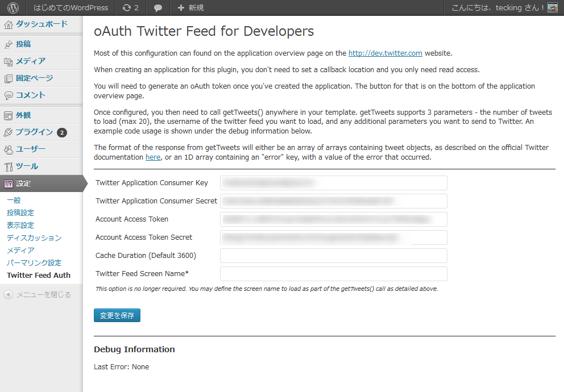Click the plugin update count badge 2
The height and width of the screenshot is (392, 564).
pyautogui.click(x=62, y=132)
